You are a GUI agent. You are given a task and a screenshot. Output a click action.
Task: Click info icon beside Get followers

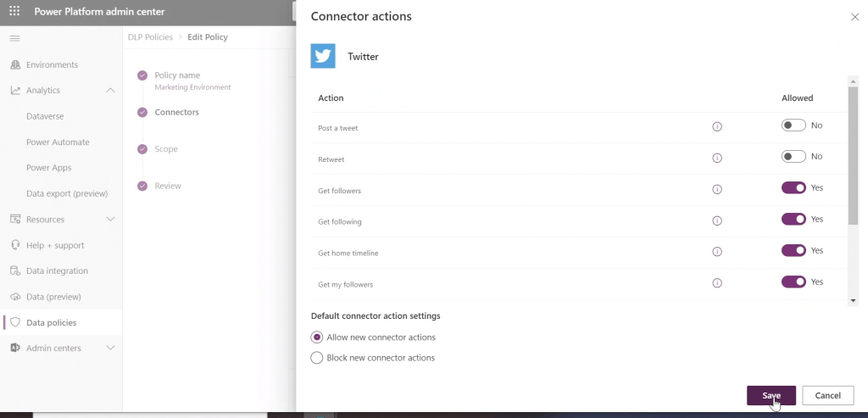pyautogui.click(x=717, y=189)
